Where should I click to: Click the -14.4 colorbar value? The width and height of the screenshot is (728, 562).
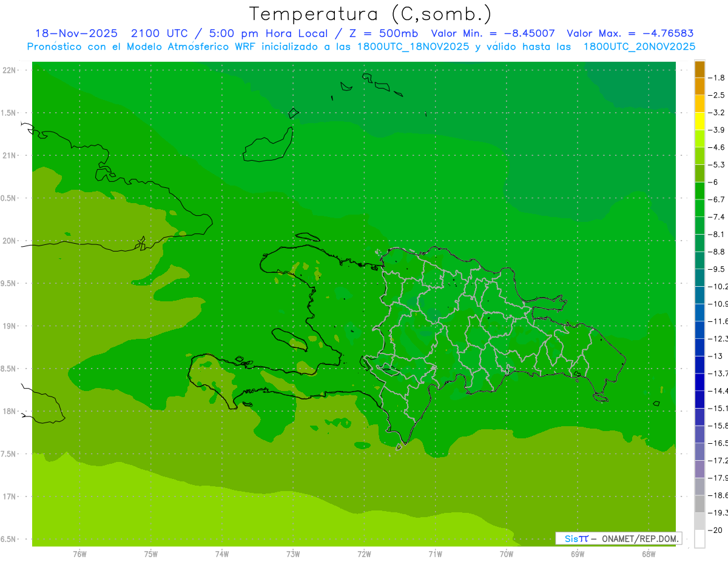718,391
